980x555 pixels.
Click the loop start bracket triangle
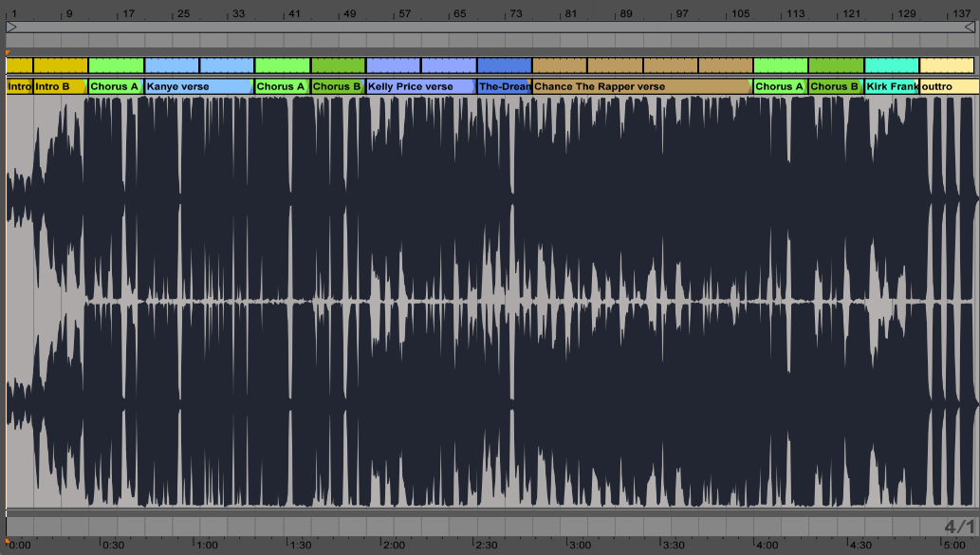11,28
